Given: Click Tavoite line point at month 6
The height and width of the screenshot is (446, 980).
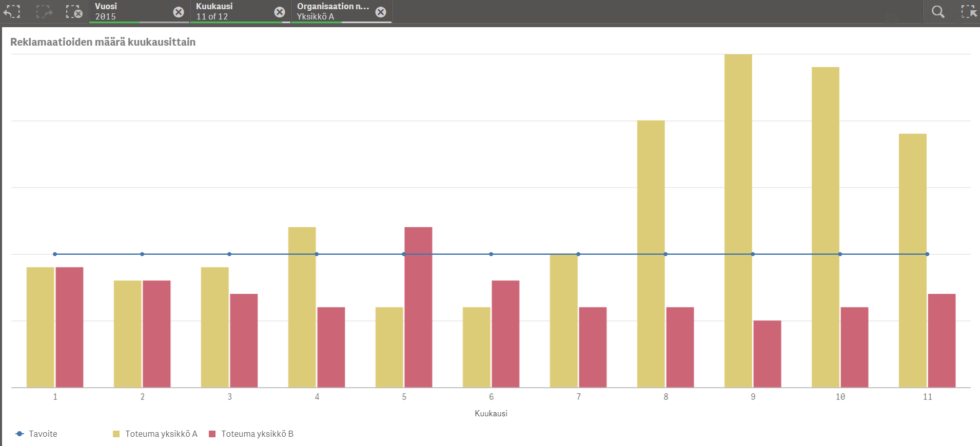Looking at the screenshot, I should (x=491, y=254).
